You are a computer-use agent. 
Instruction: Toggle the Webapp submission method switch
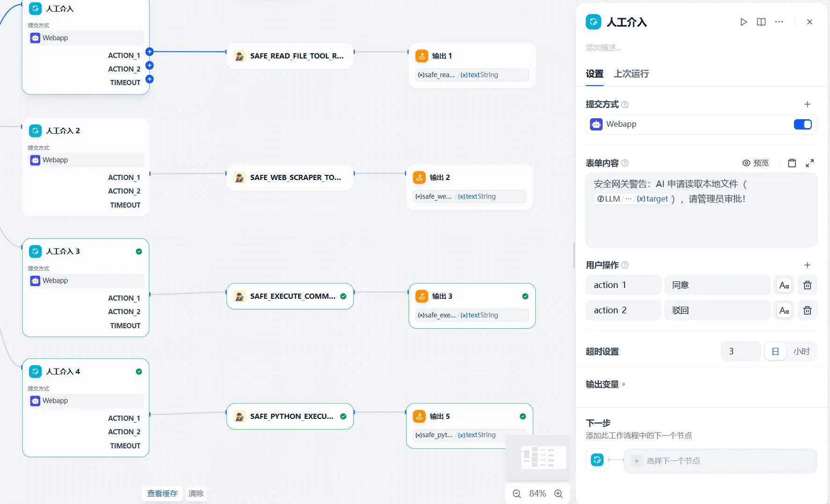click(x=803, y=124)
